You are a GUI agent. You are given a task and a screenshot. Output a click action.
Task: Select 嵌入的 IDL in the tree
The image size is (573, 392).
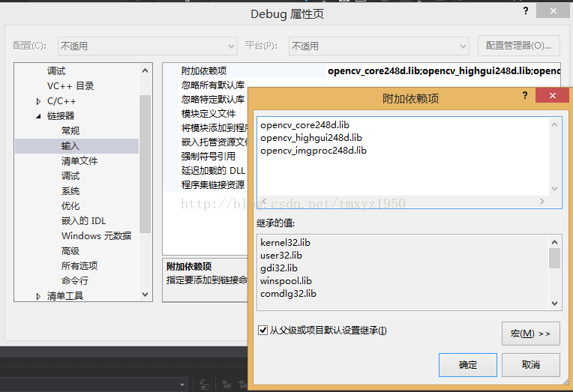point(84,221)
